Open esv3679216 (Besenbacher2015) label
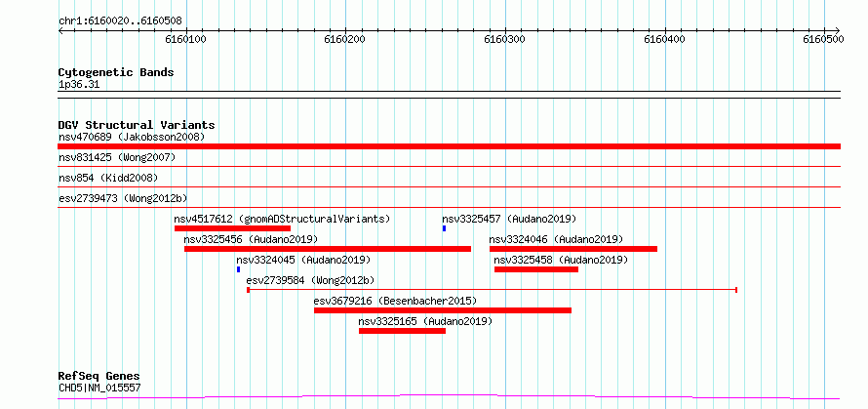868x409 pixels. (395, 301)
